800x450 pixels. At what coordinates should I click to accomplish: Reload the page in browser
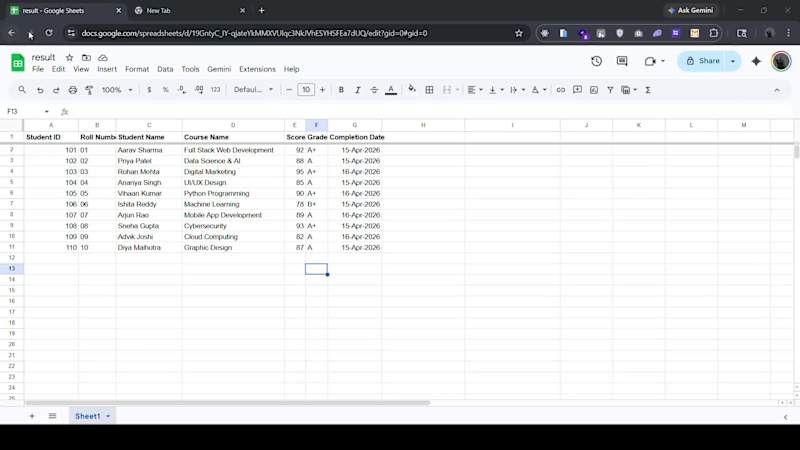pos(48,33)
